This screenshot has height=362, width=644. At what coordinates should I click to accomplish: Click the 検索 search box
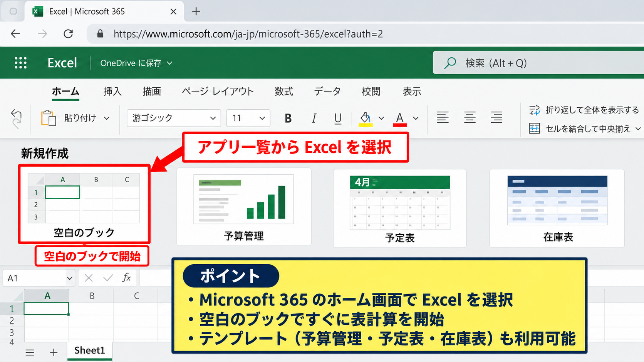[x=538, y=63]
